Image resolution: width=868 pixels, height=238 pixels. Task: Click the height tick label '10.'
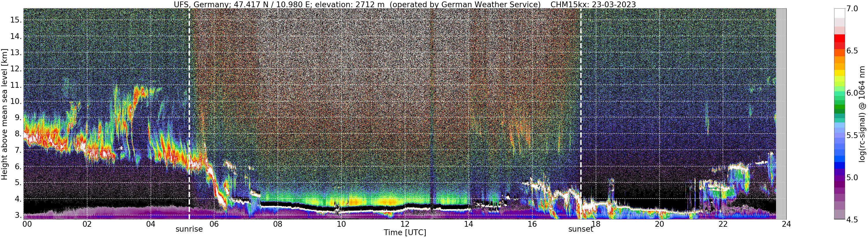pyautogui.click(x=16, y=101)
